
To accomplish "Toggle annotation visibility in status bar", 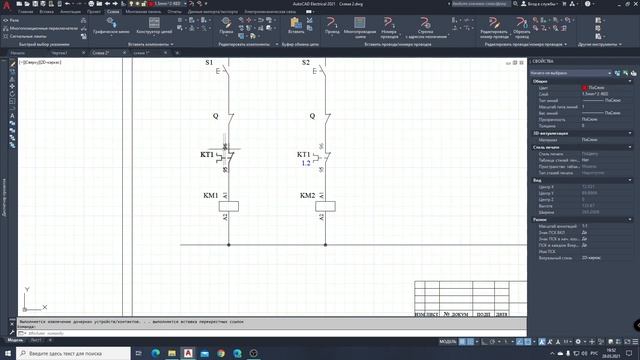I will [542, 342].
